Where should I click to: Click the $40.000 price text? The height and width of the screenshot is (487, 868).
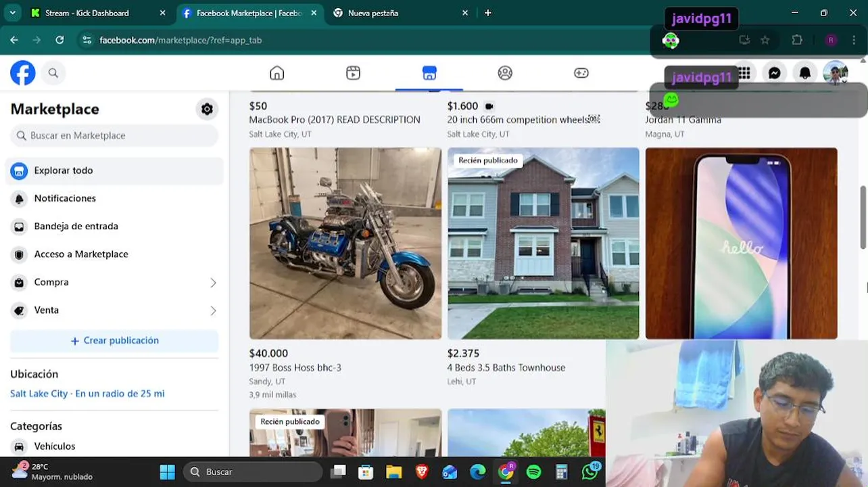(268, 353)
